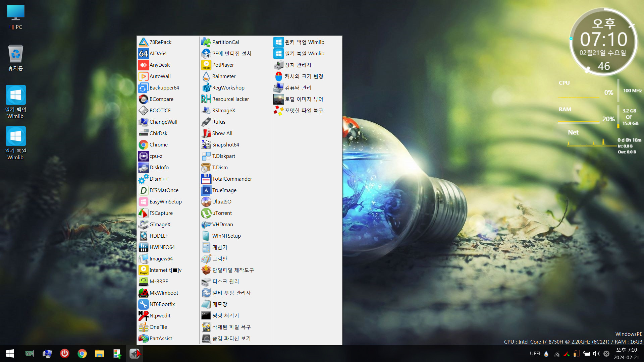Open PartAssist icon
This screenshot has width=644, height=362.
143,339
